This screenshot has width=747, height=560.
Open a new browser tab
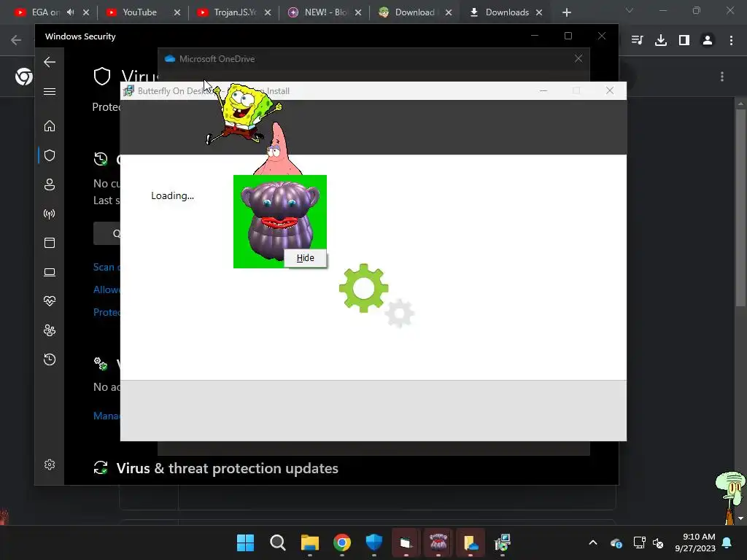(566, 12)
